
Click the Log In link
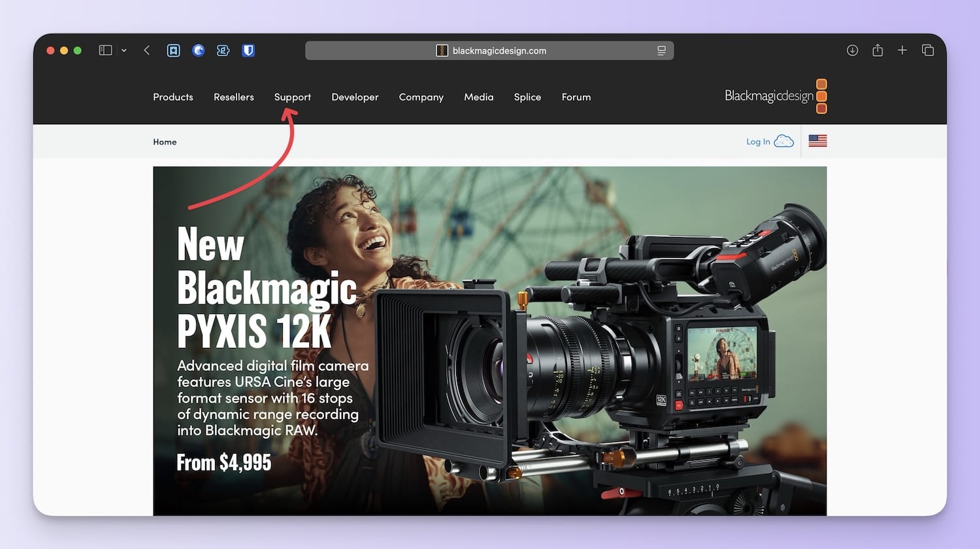(758, 142)
